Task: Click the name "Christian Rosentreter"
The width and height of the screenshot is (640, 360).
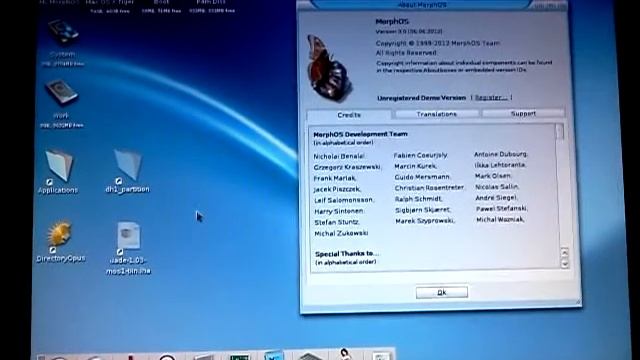Action: point(429,188)
